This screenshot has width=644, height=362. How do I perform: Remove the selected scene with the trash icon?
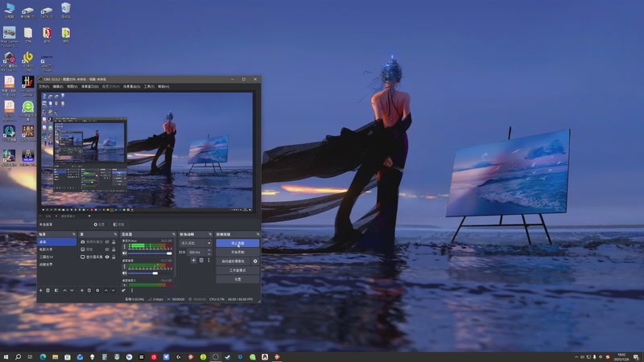48,290
